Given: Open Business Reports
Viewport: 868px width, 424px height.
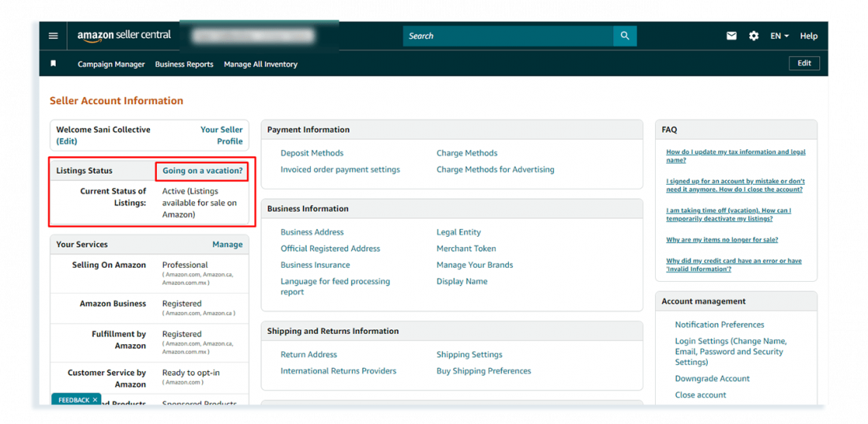Looking at the screenshot, I should pos(184,64).
